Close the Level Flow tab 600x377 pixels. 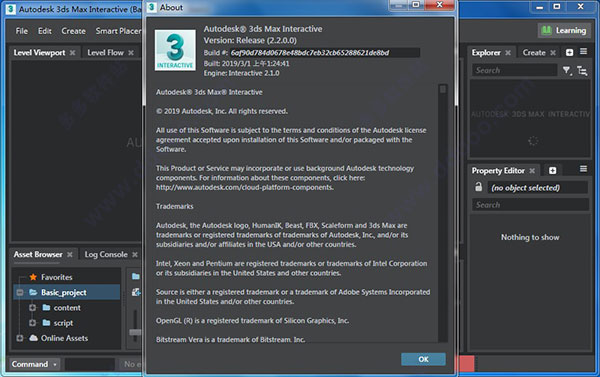[x=131, y=53]
